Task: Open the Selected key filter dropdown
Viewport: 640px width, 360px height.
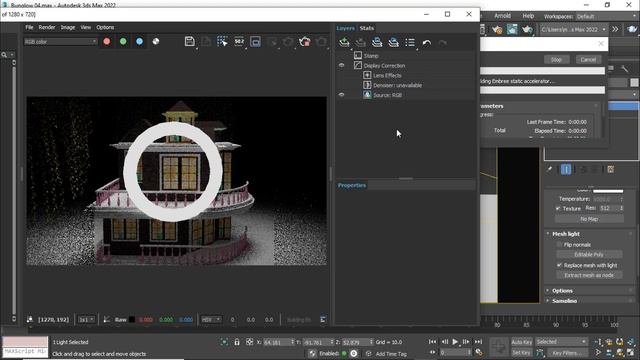Action: pos(561,342)
